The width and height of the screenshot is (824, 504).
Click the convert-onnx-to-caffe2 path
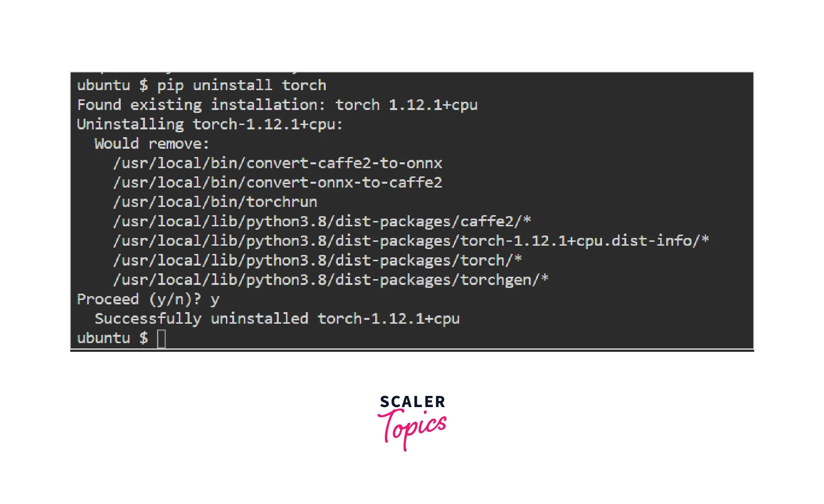278,183
